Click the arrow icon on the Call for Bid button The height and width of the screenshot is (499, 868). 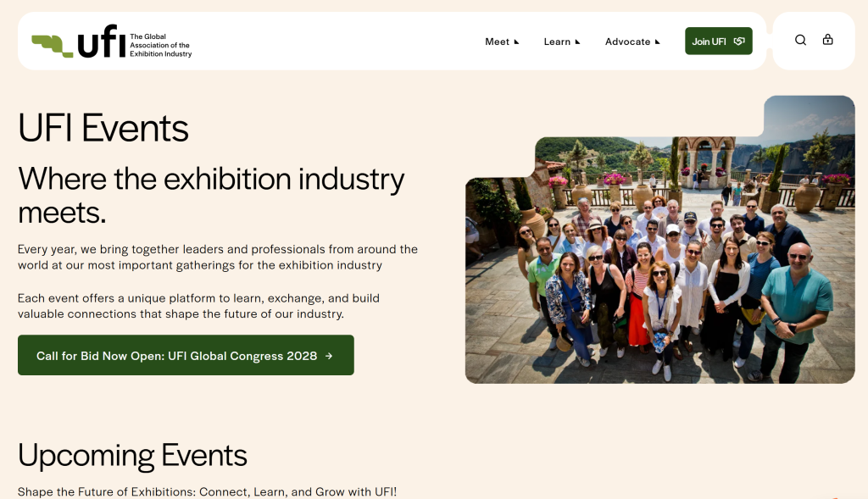click(328, 356)
